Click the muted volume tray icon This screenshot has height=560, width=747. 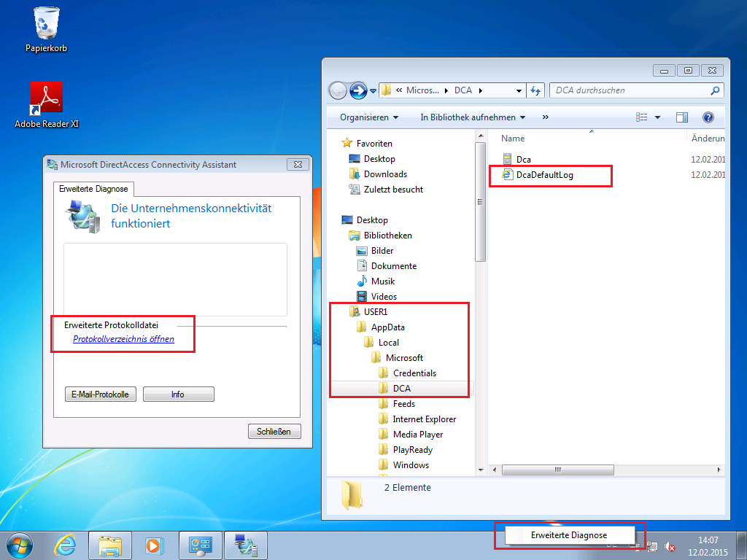670,547
